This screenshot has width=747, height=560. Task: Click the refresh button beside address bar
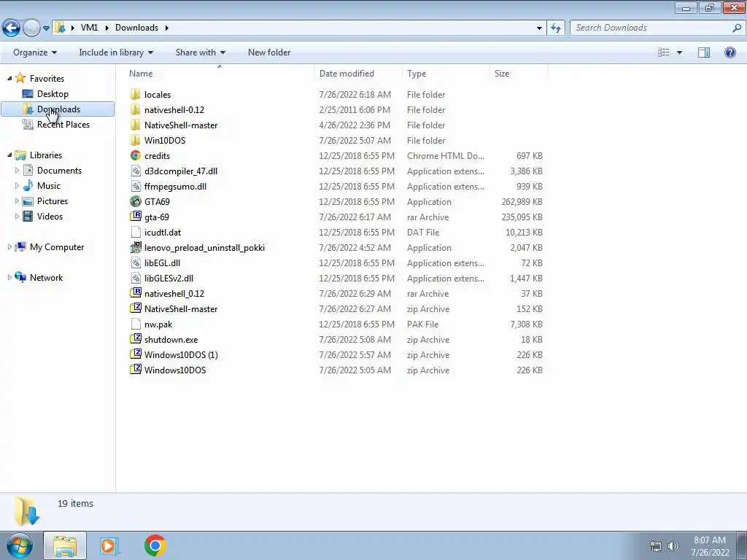(556, 28)
